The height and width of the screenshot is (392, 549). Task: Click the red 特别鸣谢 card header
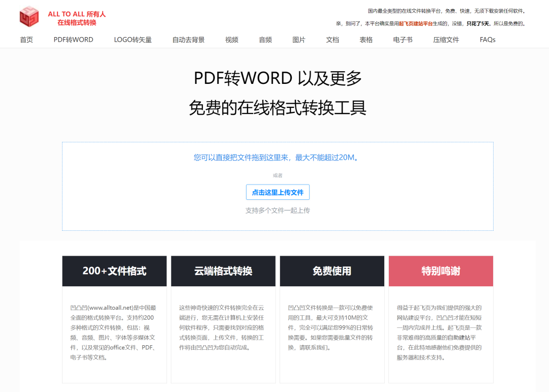coord(441,271)
